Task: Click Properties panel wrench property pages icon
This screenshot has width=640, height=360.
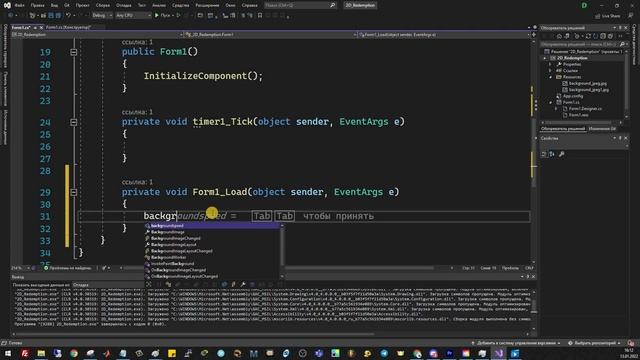Action: (562, 154)
